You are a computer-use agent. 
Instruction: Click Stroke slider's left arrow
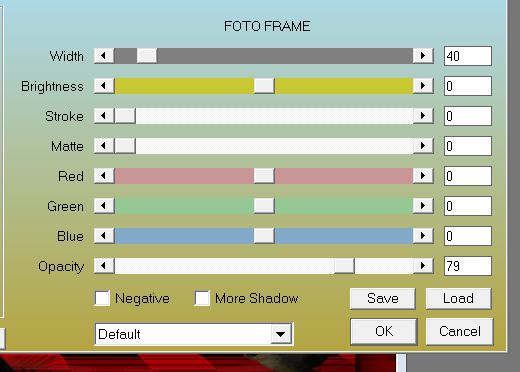tap(104, 116)
